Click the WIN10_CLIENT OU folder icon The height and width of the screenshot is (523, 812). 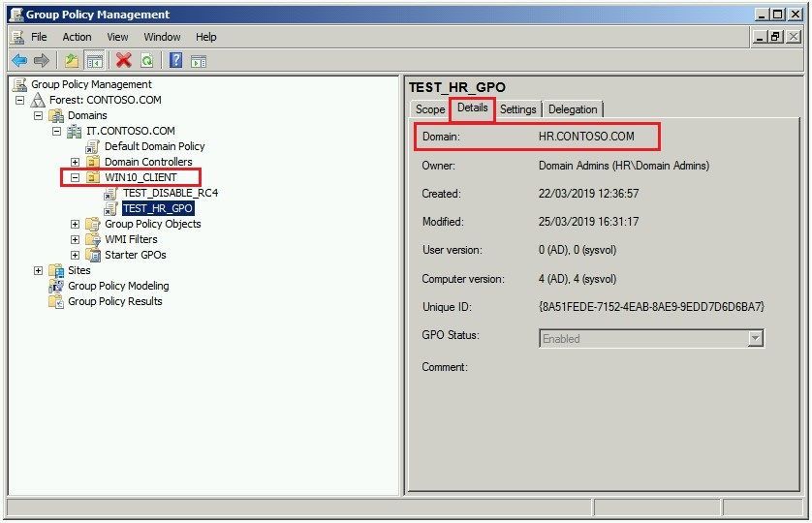(93, 177)
